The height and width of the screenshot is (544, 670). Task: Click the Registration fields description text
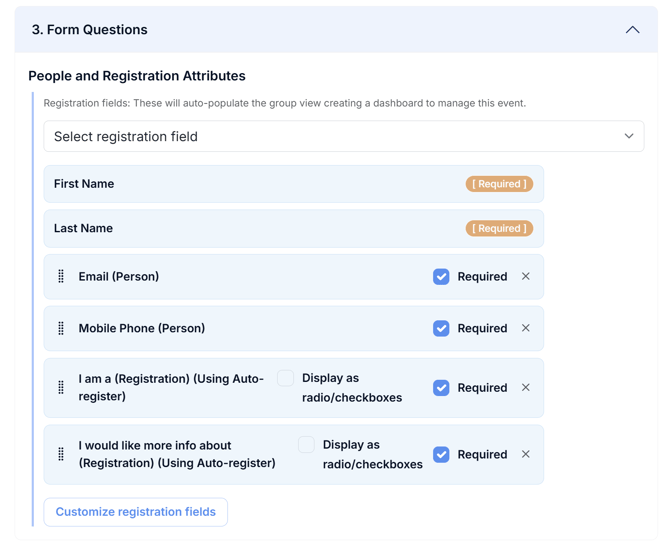285,103
